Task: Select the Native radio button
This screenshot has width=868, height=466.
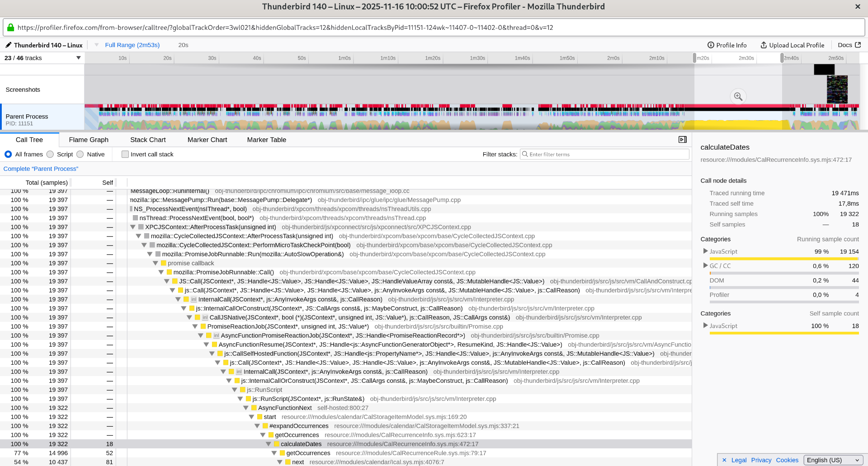Action: click(80, 154)
